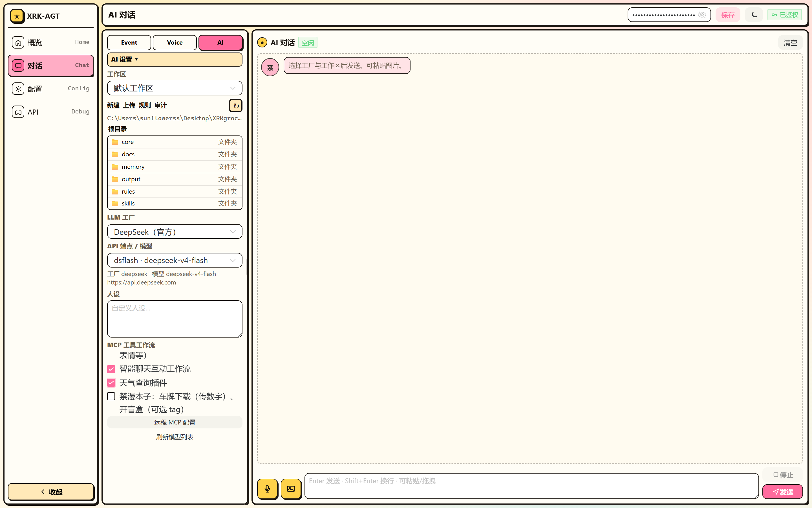Image resolution: width=812 pixels, height=508 pixels.
Task: Open the DeepSeek（官方）factory dropdown
Action: click(x=175, y=232)
